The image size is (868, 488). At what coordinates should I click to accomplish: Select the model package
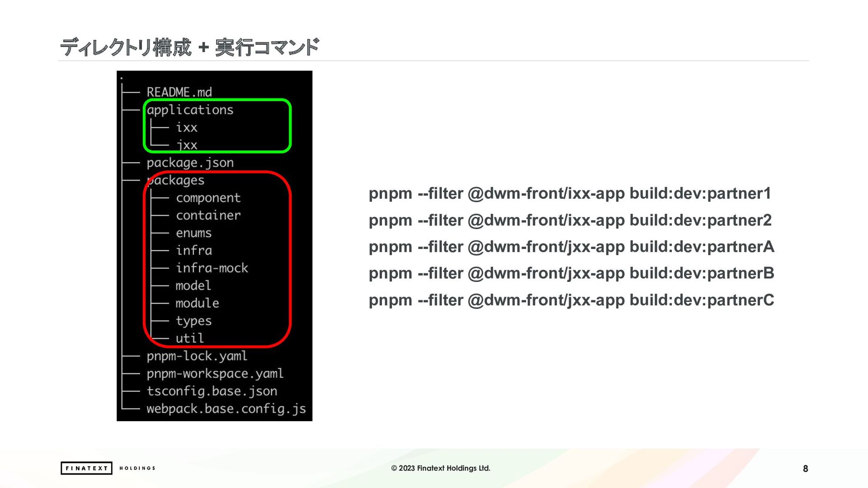click(x=193, y=286)
